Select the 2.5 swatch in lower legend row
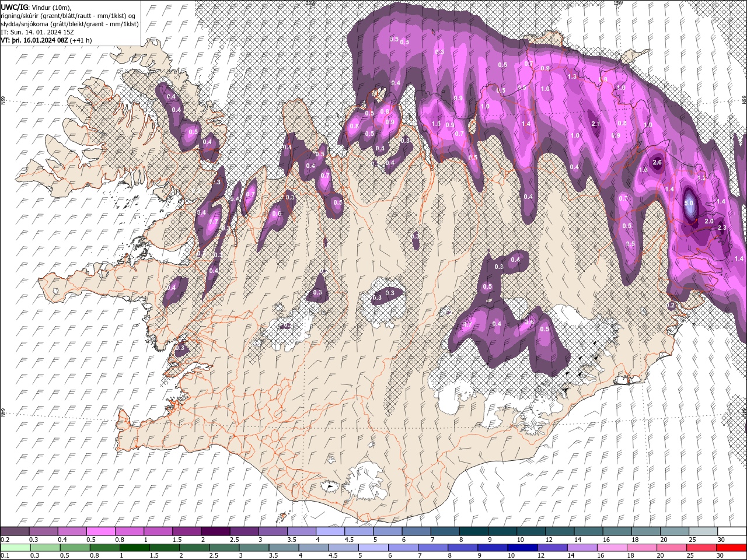Screen dimensions: 747x560 point(224,547)
